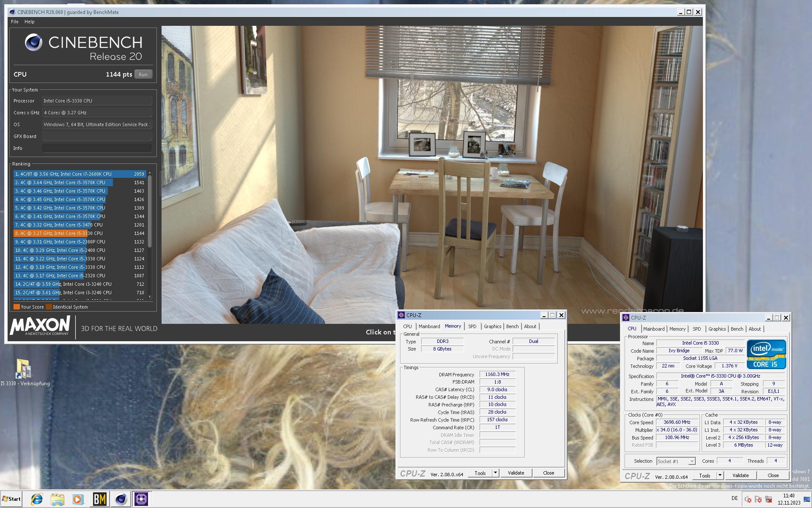Open SPD tab in CPU-Z Memory window
This screenshot has height=508, width=812.
click(x=472, y=326)
